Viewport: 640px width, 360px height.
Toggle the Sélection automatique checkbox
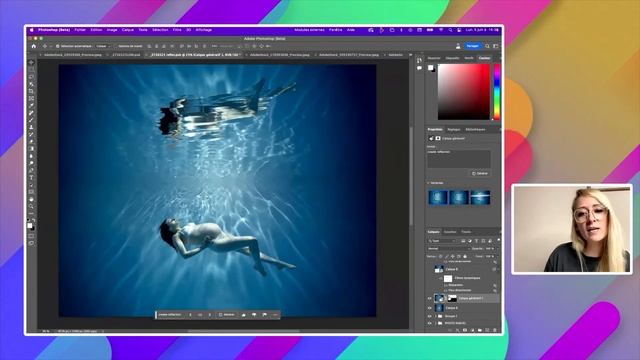(x=58, y=46)
